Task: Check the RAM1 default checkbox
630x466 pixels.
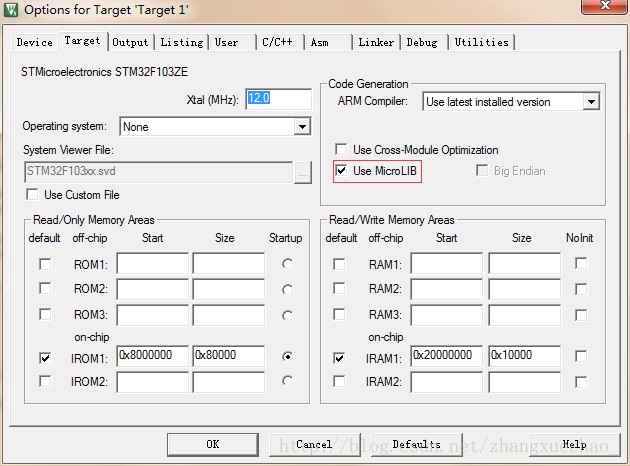Action: point(339,264)
